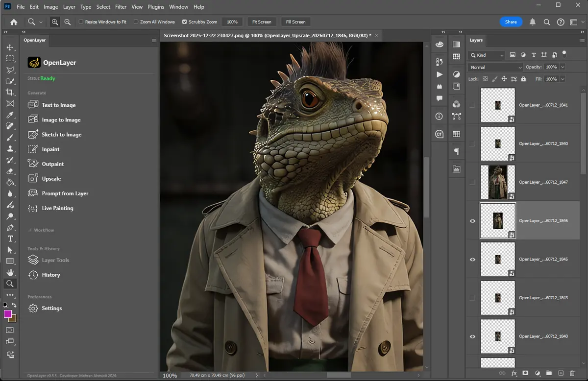Hide the OpenLayer ...60712_1845 layer
Image resolution: width=588 pixels, height=381 pixels.
[472, 260]
